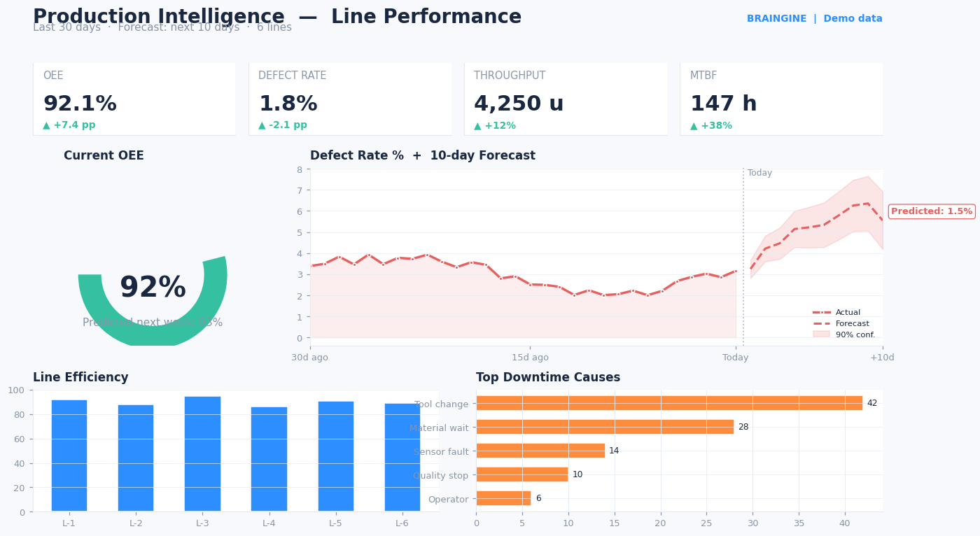Click the Top Downtime Causes heading
The image size is (980, 536).
click(x=548, y=378)
